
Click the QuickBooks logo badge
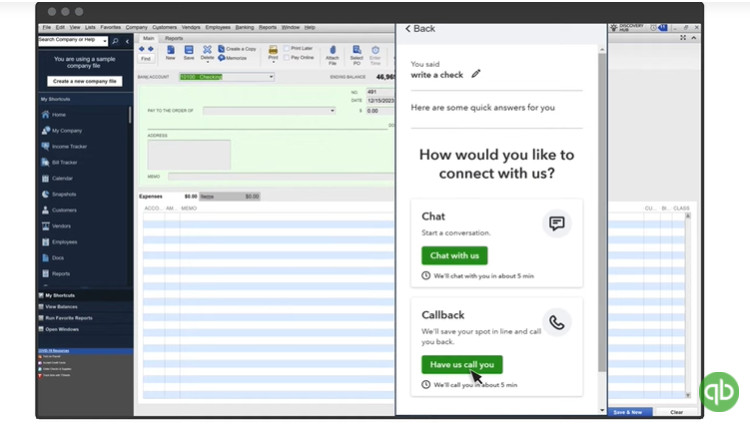click(719, 392)
